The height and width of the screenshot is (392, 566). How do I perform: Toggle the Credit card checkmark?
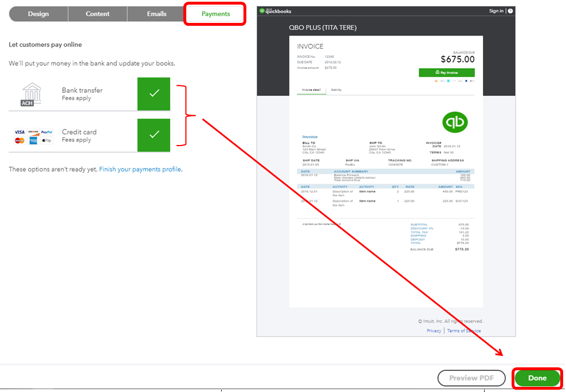coord(154,135)
